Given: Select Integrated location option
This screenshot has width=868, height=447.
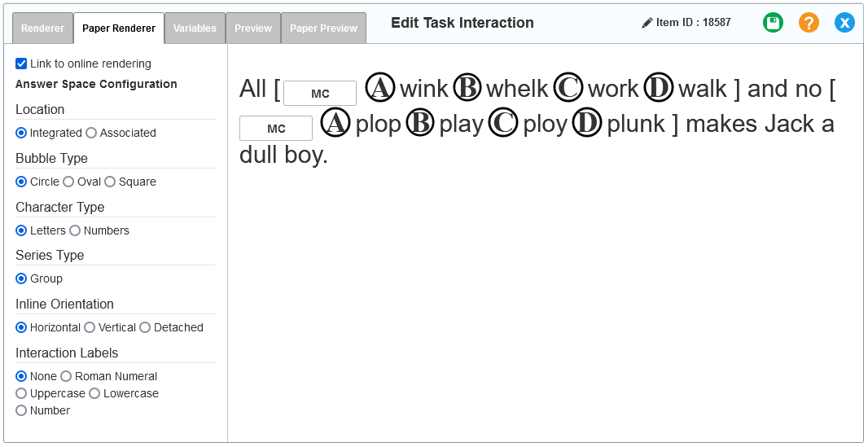Looking at the screenshot, I should click(x=21, y=133).
